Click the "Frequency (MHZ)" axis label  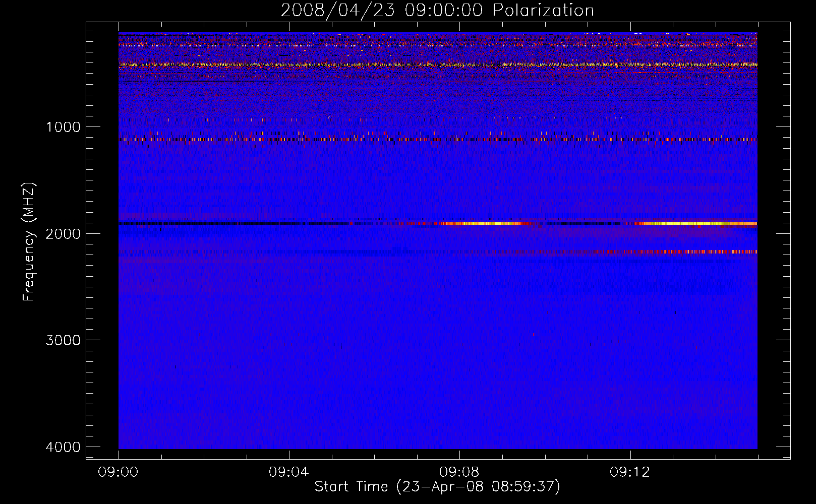pyautogui.click(x=29, y=241)
